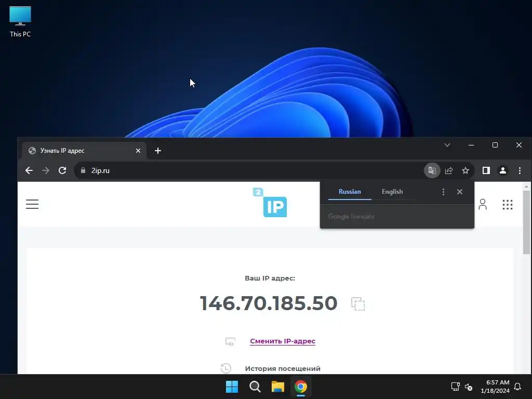Open Chrome side panel
The image size is (532, 399).
486,170
